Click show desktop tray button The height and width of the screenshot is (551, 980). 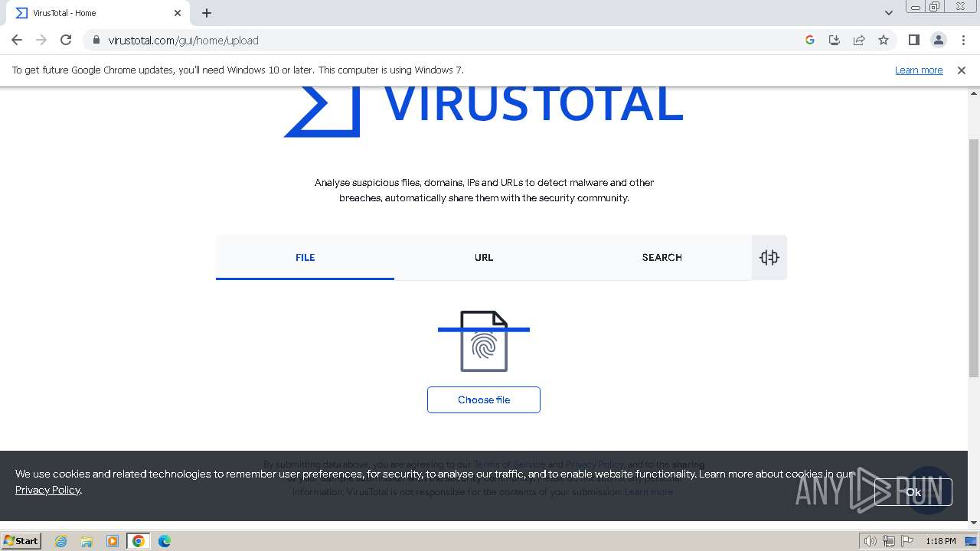tap(971, 541)
